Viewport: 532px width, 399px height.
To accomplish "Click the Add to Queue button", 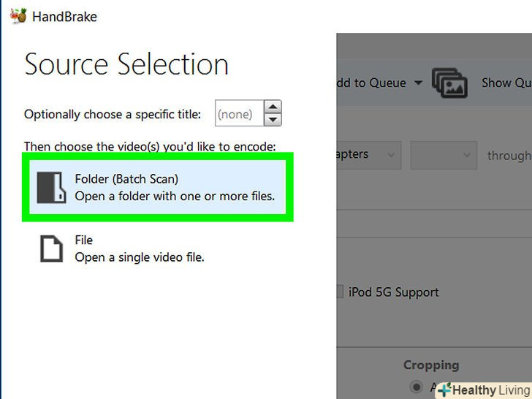I will click(371, 83).
